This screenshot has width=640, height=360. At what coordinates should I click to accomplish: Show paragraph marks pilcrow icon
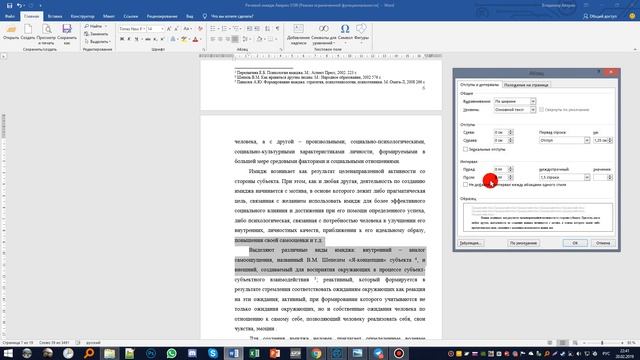(278, 29)
